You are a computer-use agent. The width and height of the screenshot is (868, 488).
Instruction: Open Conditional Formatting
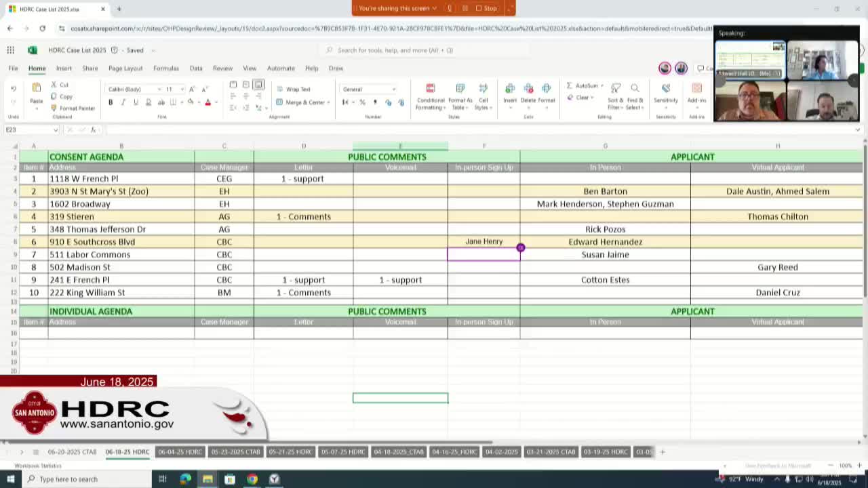pos(430,97)
